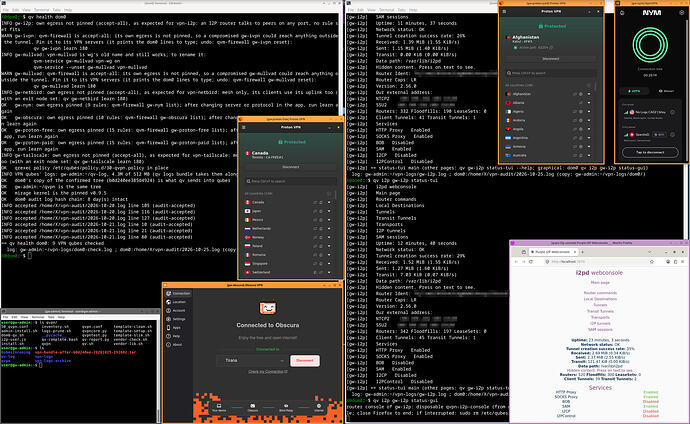Open Location page in Obscura sidebar

point(178,302)
